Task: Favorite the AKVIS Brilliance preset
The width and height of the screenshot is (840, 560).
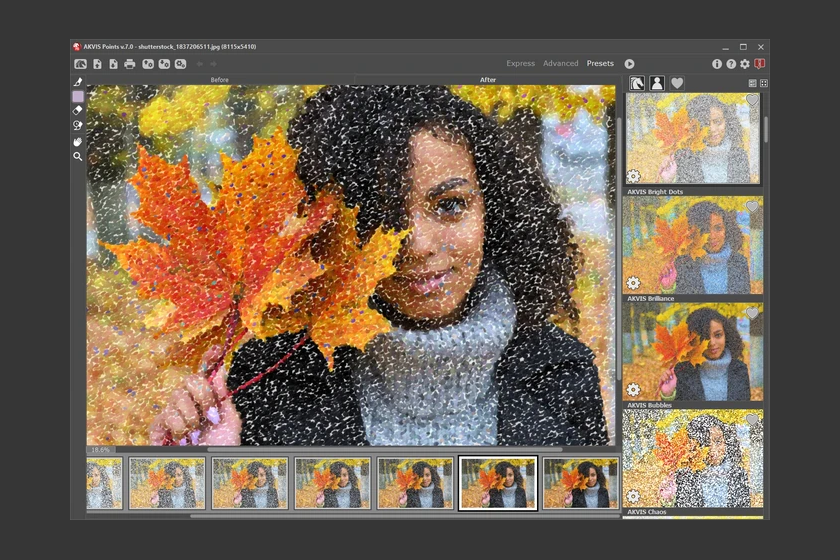Action: 752,207
